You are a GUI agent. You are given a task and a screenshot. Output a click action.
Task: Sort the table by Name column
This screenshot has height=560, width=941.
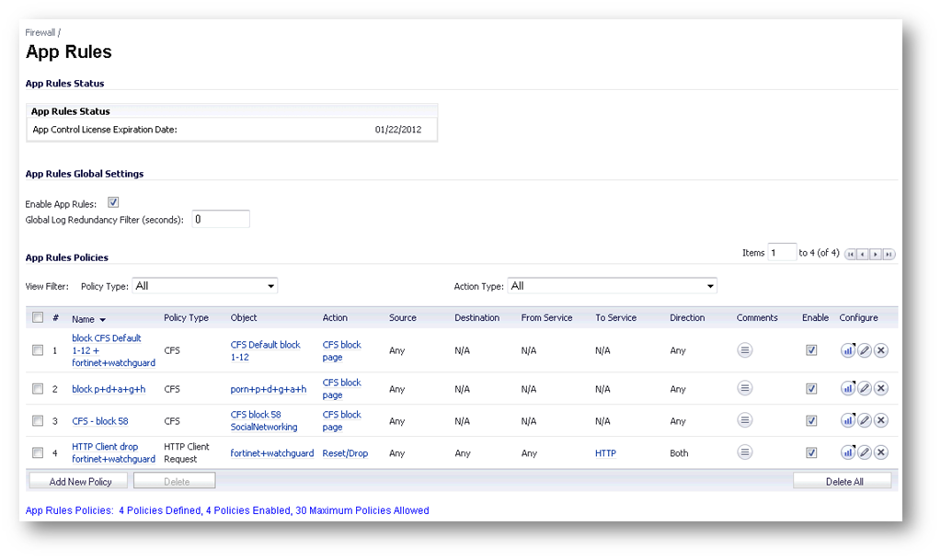click(84, 318)
